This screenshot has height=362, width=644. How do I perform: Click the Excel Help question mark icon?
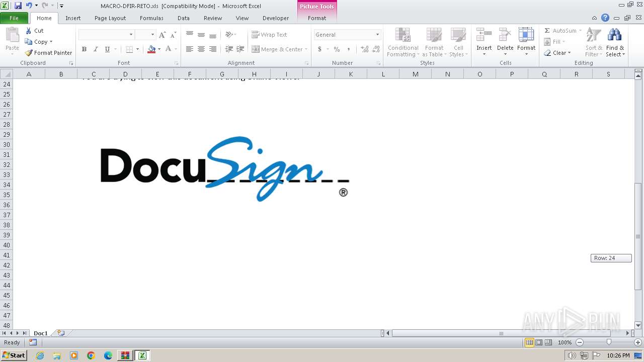point(605,18)
